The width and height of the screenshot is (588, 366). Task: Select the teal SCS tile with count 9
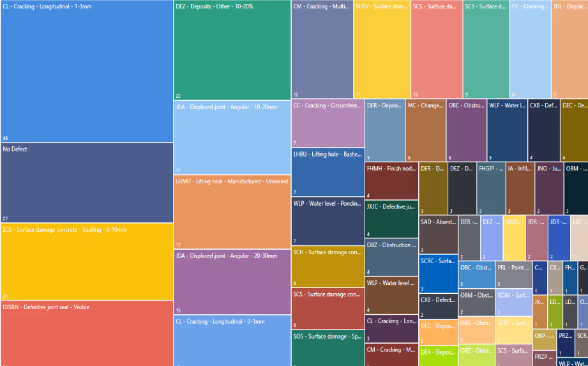point(486,49)
